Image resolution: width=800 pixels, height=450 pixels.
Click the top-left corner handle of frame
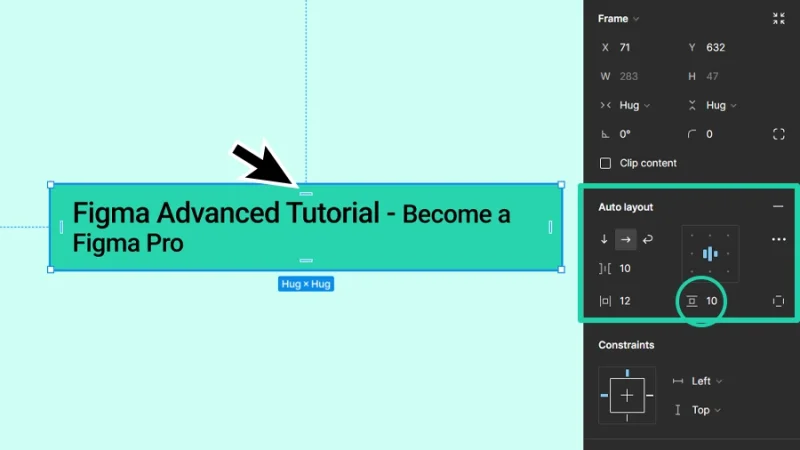[51, 185]
